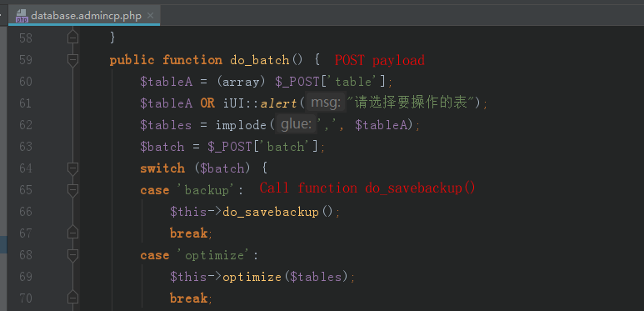Image resolution: width=644 pixels, height=311 pixels.
Task: Click the fold end marker on line 67
Action: click(72, 233)
